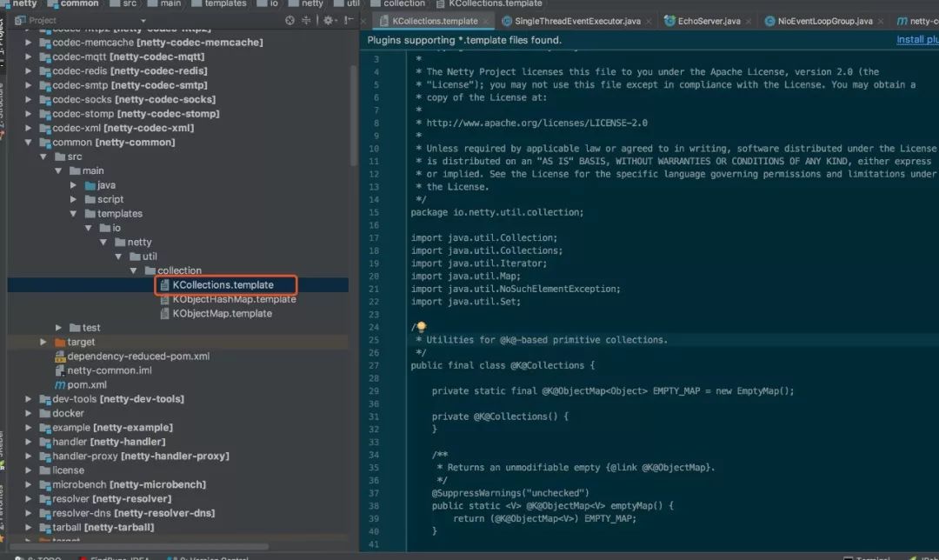
Task: Click the Install plugins link
Action: [917, 39]
